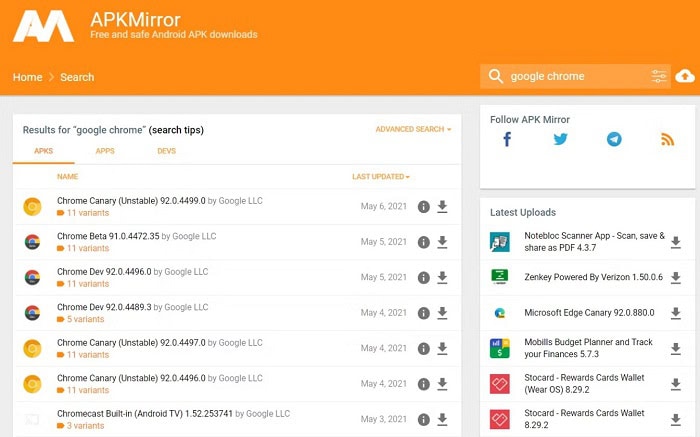The height and width of the screenshot is (437, 700).
Task: Click the Chrome Beta app thumbnail
Action: click(x=32, y=242)
